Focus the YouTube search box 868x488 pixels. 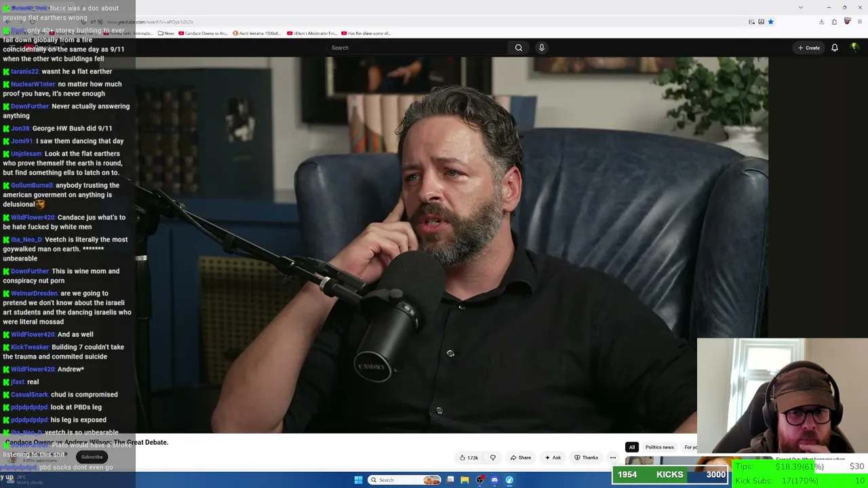click(417, 47)
